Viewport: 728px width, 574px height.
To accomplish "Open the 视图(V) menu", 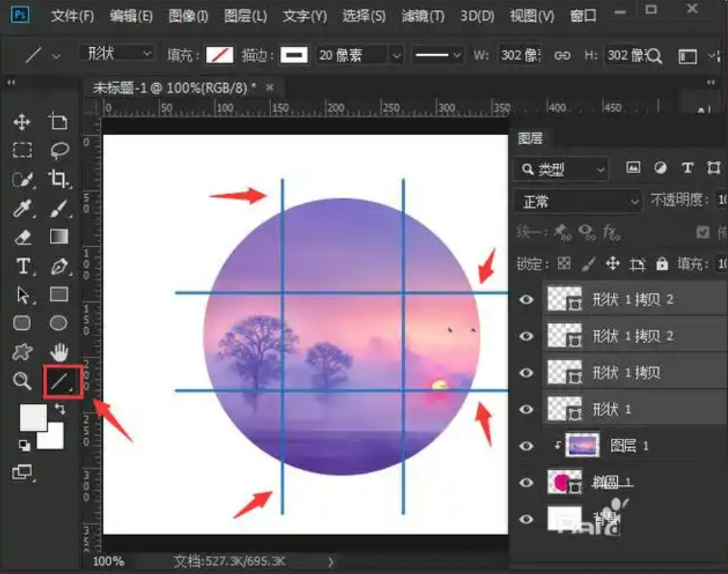I will pyautogui.click(x=532, y=16).
